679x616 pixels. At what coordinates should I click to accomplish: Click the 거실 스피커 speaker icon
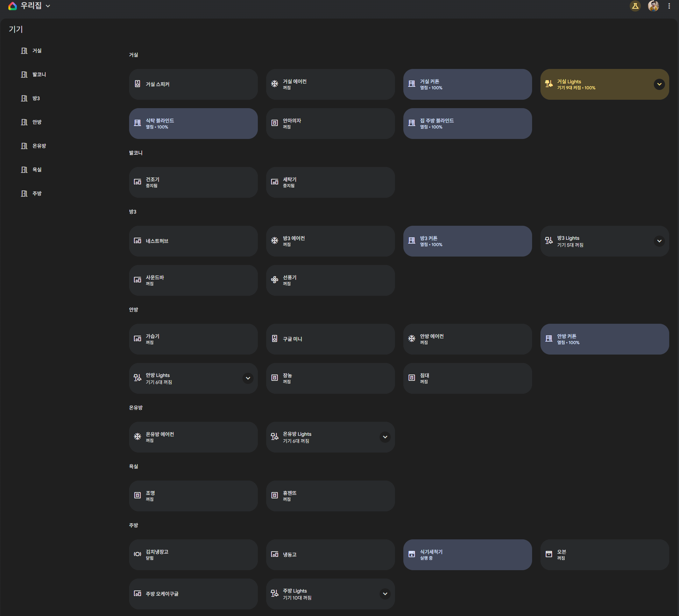[137, 84]
